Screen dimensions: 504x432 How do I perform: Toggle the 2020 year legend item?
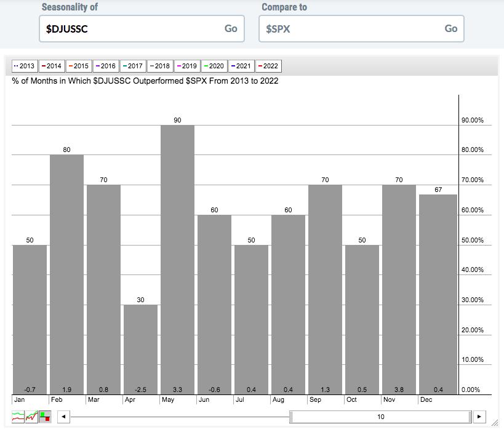[x=213, y=66]
